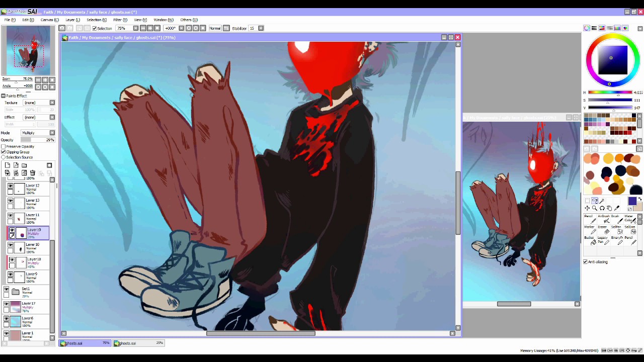Hide the Set1 folder visibility
Screen dimensions: 644x362
tap(6, 289)
